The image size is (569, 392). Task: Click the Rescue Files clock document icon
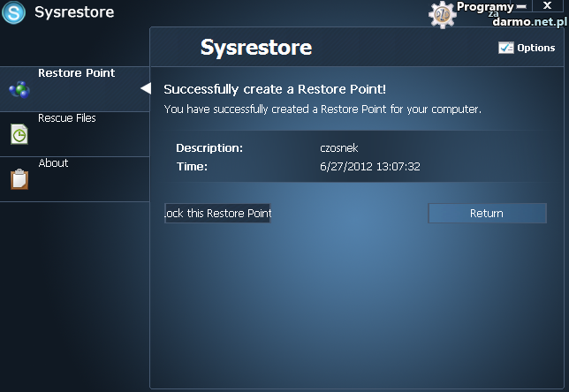coord(19,134)
